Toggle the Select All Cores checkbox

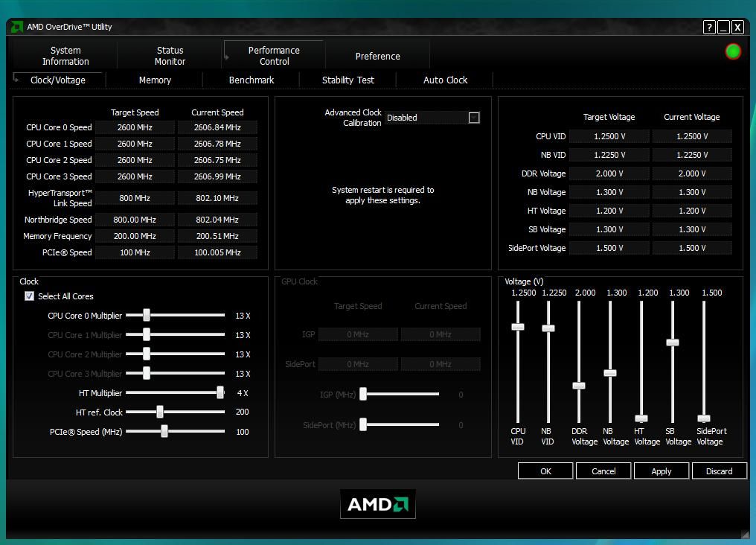[29, 296]
